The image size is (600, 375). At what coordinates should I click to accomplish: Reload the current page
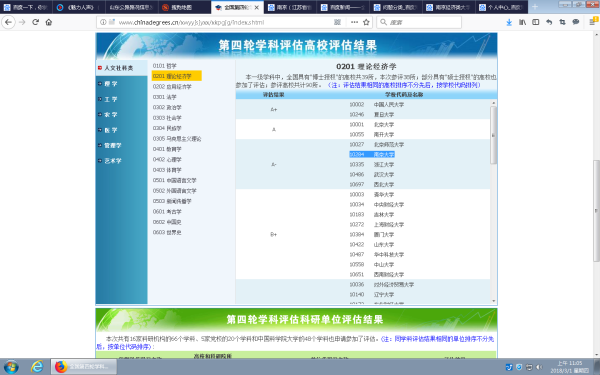tap(36, 22)
